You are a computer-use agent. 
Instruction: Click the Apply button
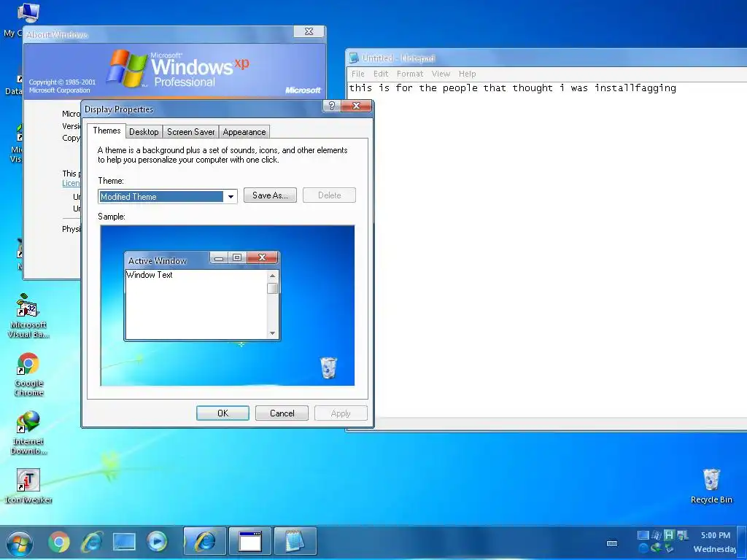coord(341,413)
